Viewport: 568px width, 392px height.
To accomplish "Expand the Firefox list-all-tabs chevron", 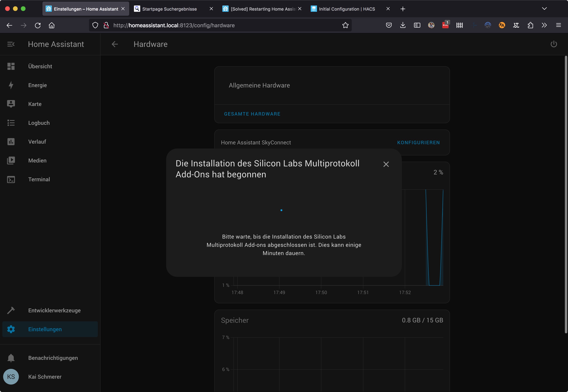I will pos(544,9).
